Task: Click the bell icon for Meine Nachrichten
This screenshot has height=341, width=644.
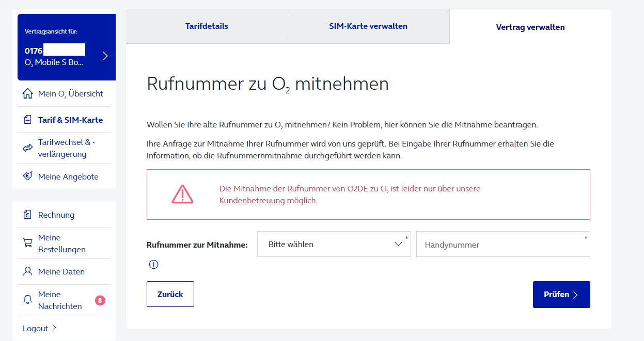Action: coord(28,300)
